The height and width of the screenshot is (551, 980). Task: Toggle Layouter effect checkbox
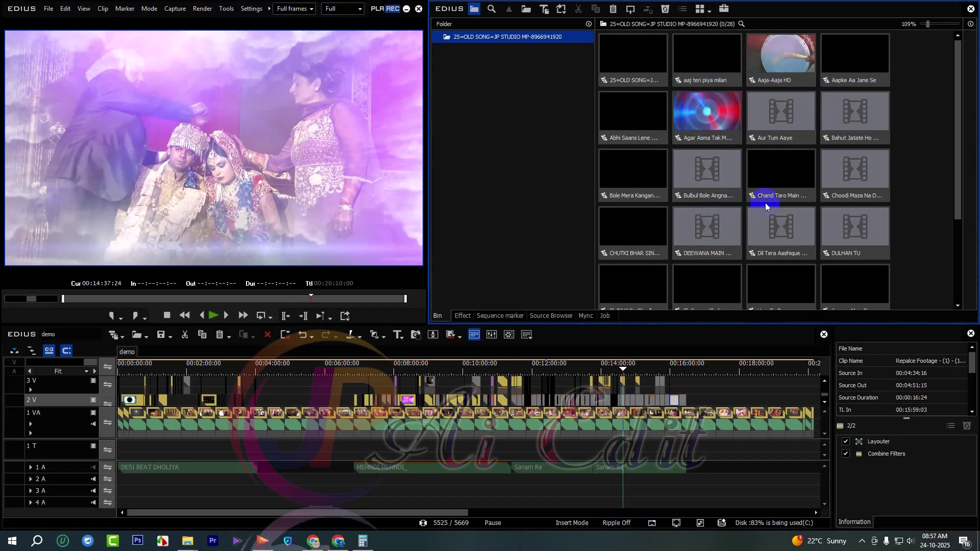[846, 441]
